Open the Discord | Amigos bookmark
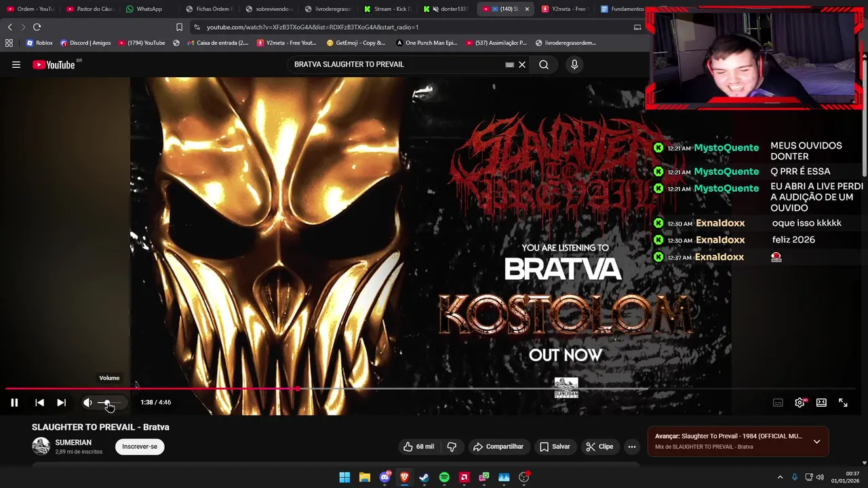Viewport: 868px width, 488px height. [85, 43]
